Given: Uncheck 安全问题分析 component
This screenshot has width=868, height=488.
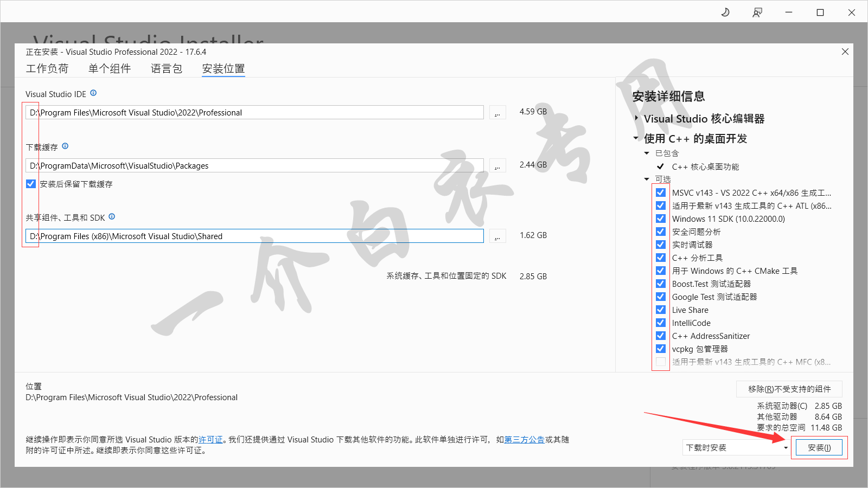Looking at the screenshot, I should (660, 232).
